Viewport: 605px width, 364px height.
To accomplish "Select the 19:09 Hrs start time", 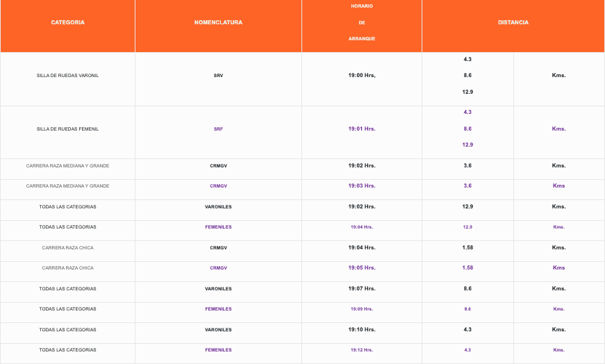I will click(x=361, y=309).
